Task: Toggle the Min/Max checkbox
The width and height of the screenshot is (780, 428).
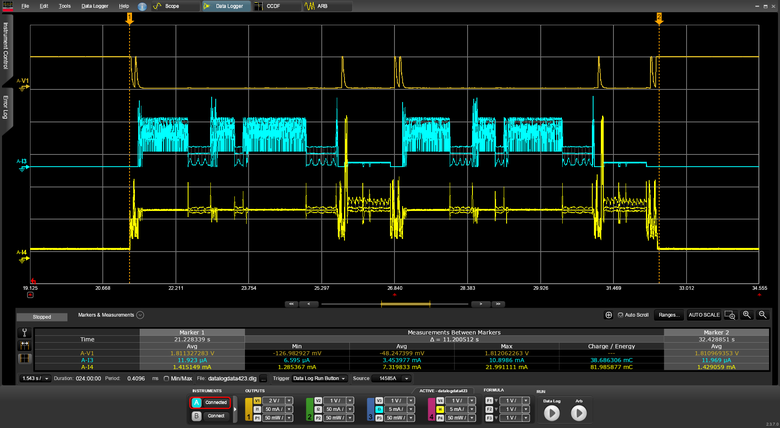Action: tap(167, 379)
